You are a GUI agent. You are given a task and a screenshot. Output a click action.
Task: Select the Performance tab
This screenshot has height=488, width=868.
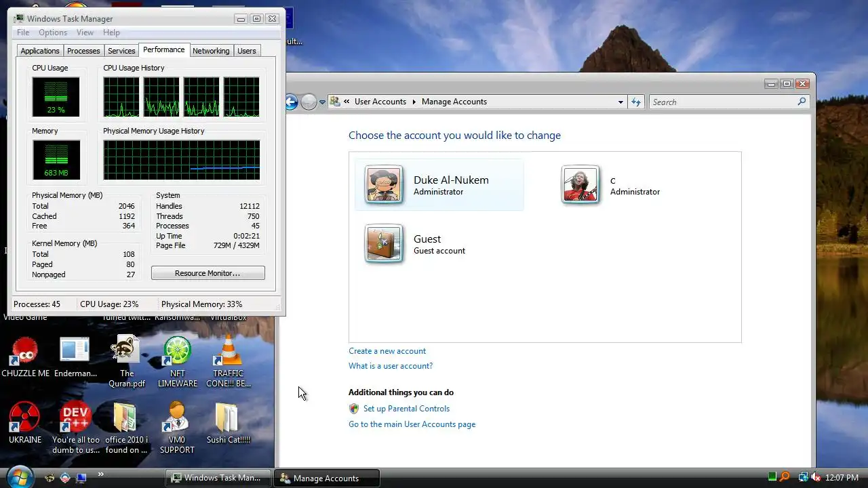[163, 49]
